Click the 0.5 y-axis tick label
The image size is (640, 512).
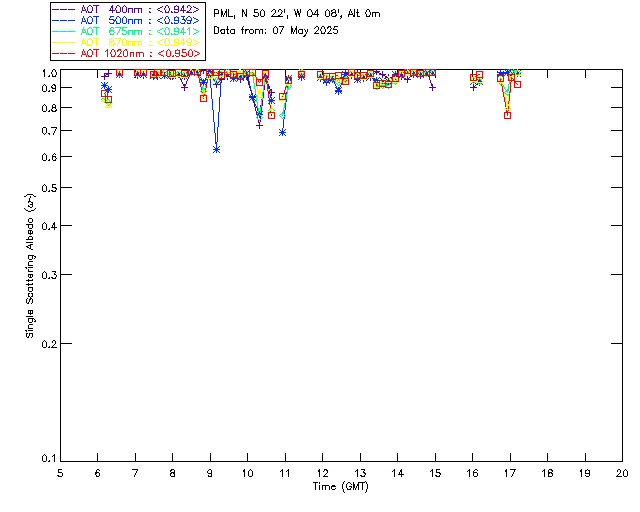[x=49, y=188]
